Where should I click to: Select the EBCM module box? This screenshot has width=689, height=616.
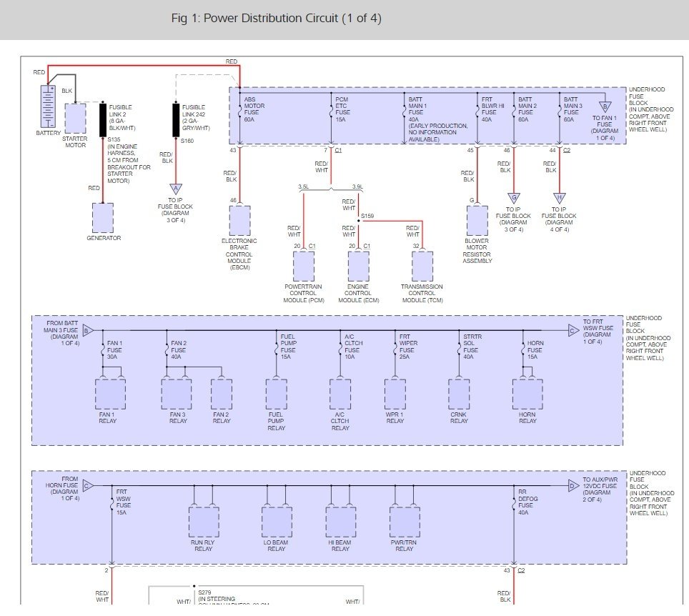pyautogui.click(x=240, y=221)
